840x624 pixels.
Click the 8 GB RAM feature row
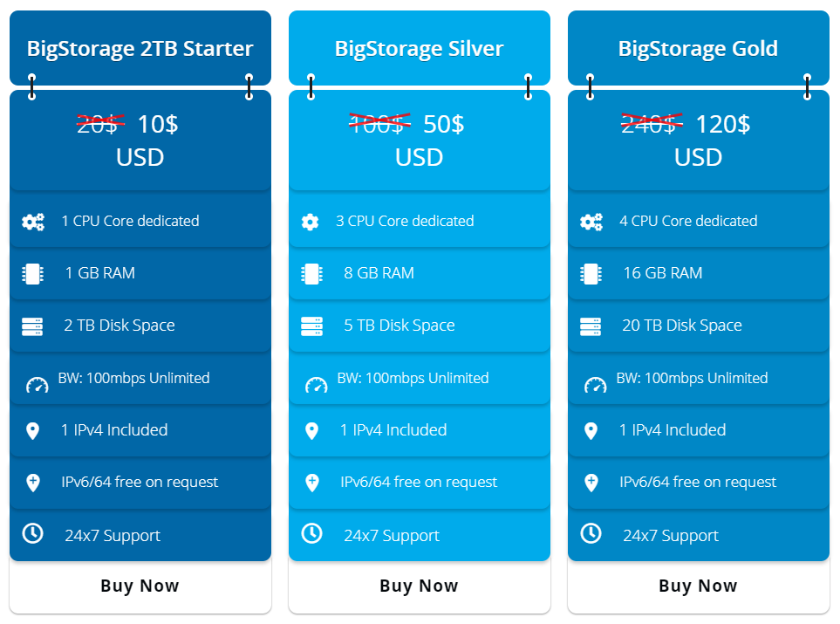420,273
